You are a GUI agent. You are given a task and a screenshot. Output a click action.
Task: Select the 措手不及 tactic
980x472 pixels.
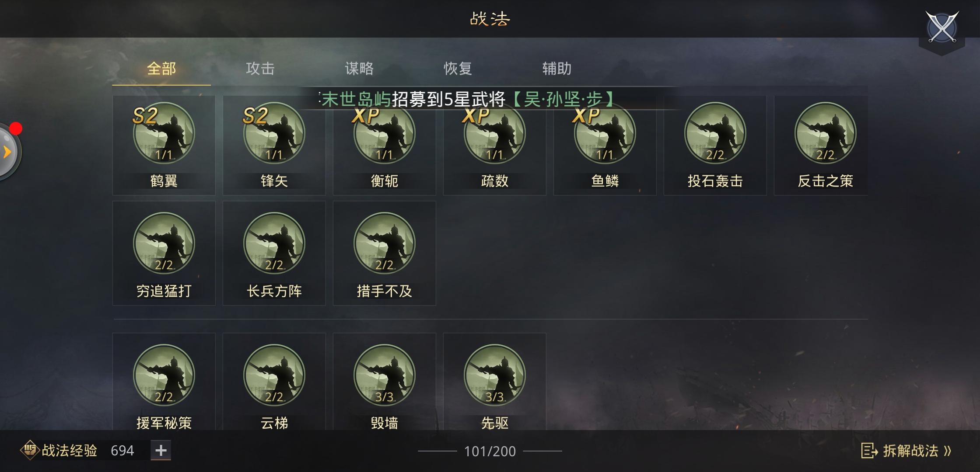[x=384, y=253]
